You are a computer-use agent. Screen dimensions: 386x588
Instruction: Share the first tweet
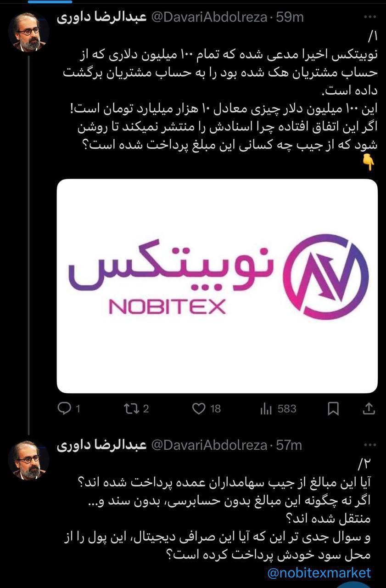[x=370, y=408]
